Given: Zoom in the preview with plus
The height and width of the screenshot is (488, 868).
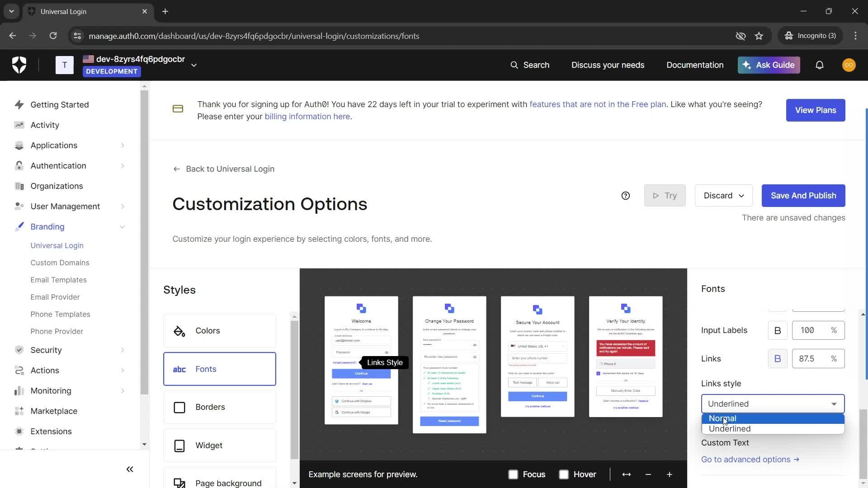Looking at the screenshot, I should tap(669, 474).
